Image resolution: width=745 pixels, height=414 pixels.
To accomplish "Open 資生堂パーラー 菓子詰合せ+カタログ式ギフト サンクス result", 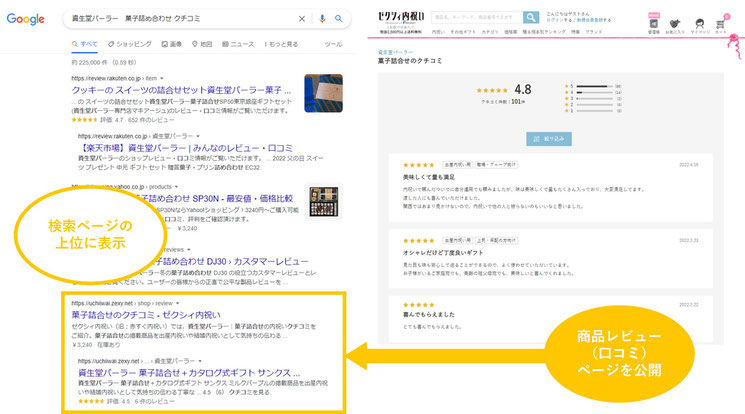I will (189, 373).
